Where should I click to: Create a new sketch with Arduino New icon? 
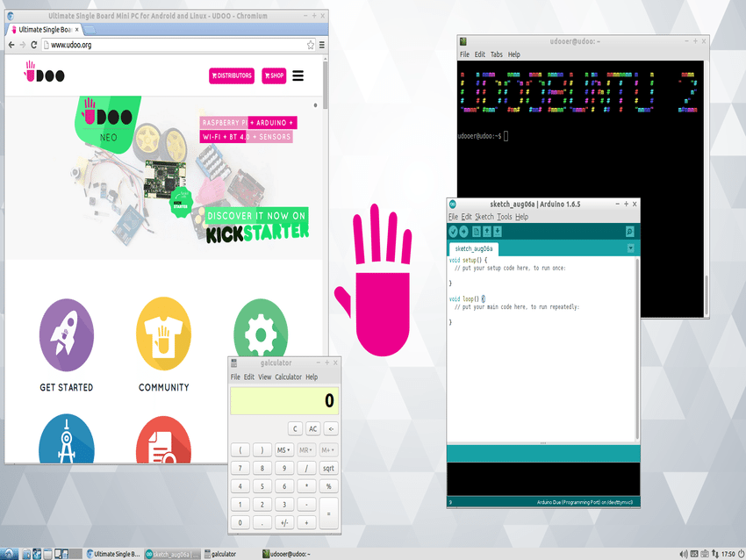point(476,231)
